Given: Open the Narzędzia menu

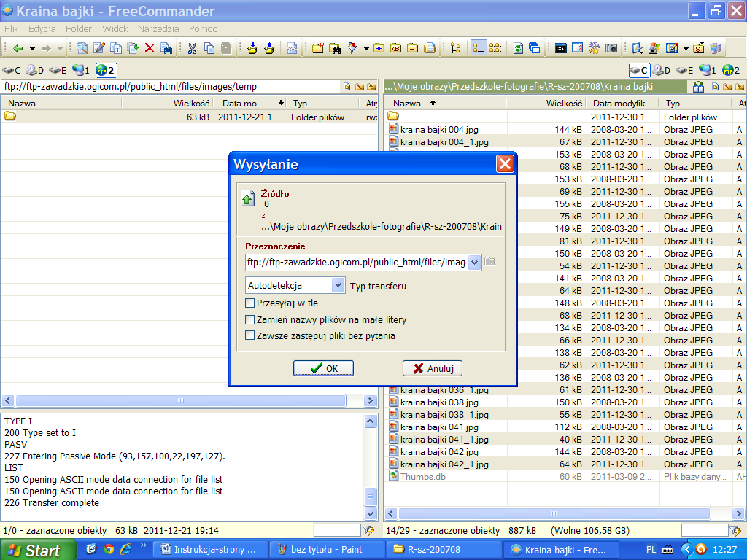Looking at the screenshot, I should 158,28.
